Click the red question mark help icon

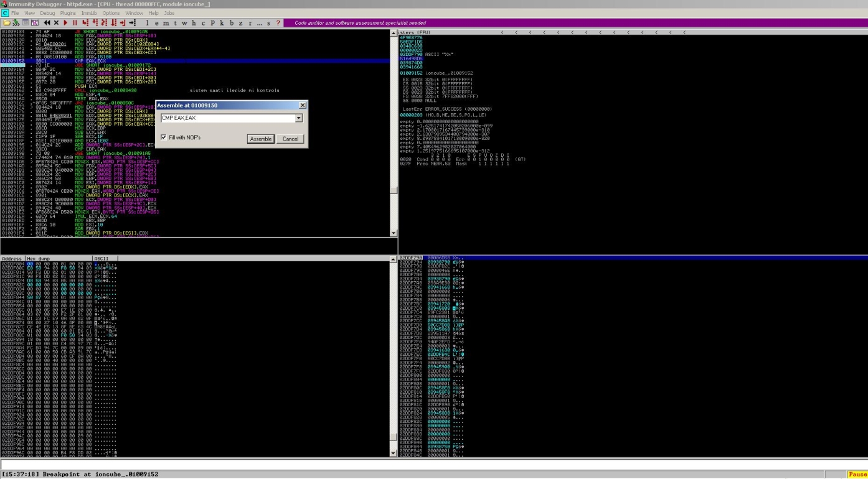(x=278, y=22)
